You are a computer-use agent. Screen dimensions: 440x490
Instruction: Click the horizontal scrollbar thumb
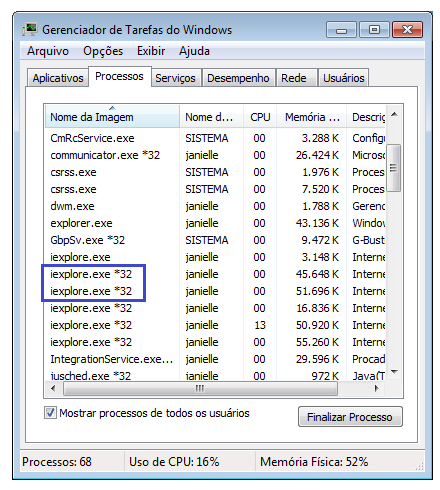coord(200,388)
